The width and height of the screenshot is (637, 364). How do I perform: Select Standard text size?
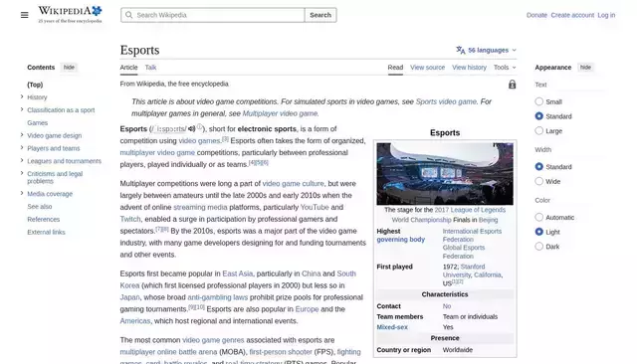(x=539, y=116)
